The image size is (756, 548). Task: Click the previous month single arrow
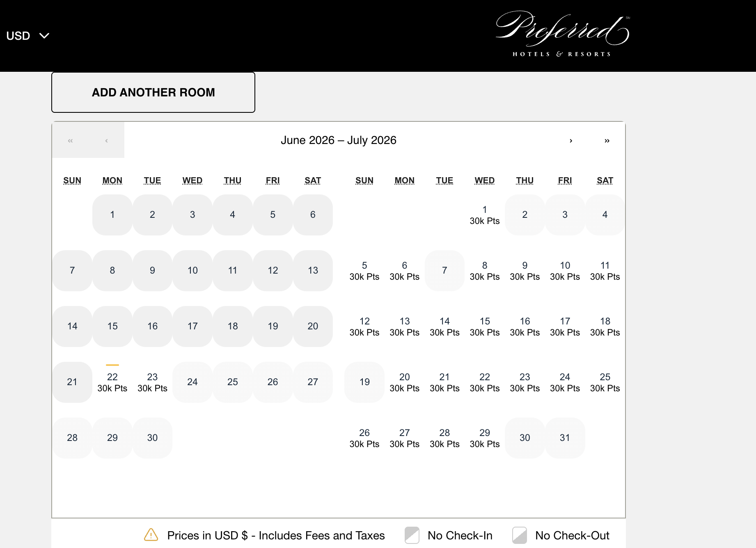[106, 140]
